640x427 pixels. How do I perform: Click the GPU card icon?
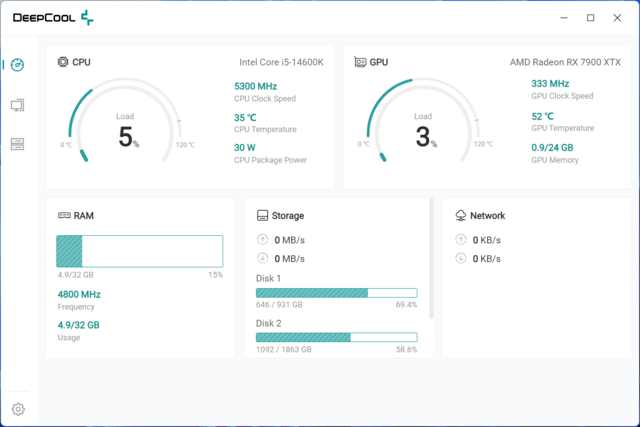(x=360, y=62)
